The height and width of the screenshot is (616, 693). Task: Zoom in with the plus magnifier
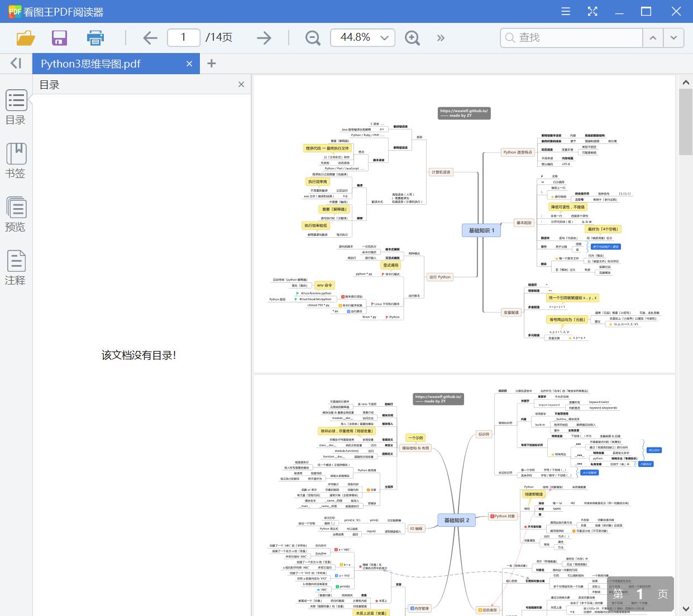(x=412, y=37)
